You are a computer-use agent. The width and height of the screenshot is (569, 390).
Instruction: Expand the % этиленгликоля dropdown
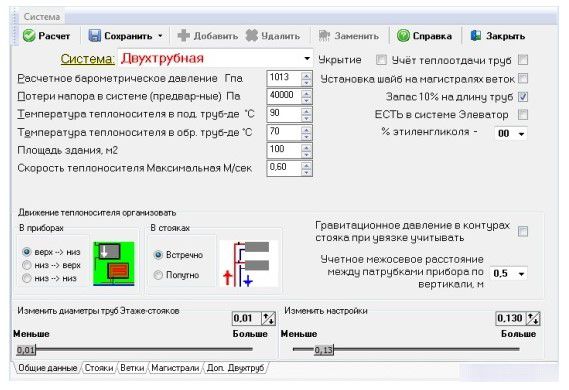point(521,134)
